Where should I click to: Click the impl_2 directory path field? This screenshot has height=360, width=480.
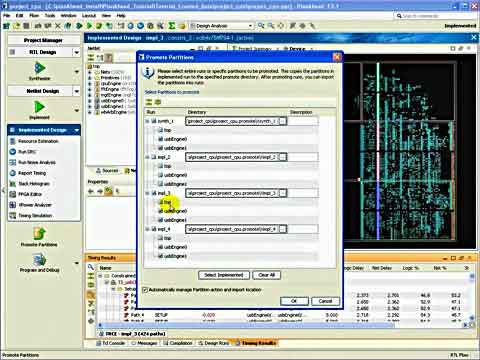[232, 157]
